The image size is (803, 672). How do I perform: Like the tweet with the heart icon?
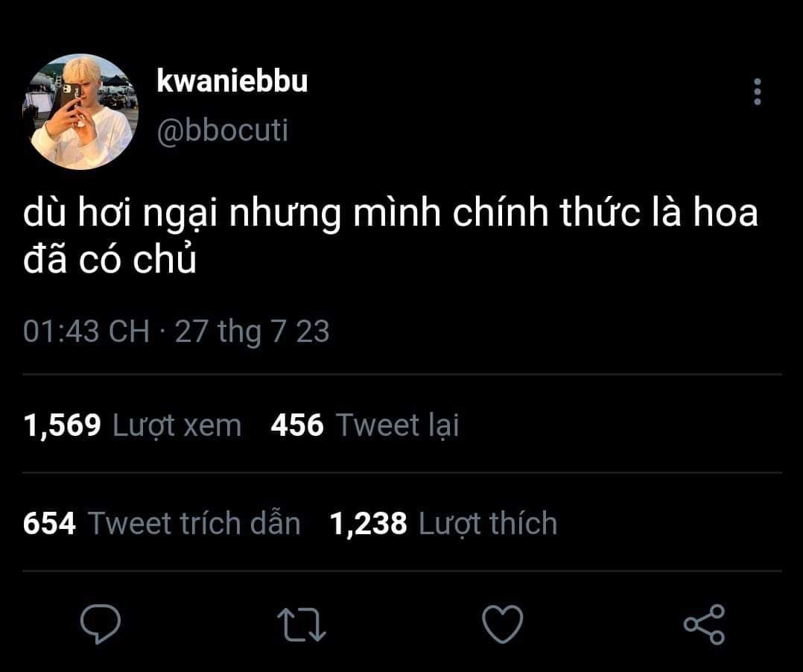(x=502, y=624)
